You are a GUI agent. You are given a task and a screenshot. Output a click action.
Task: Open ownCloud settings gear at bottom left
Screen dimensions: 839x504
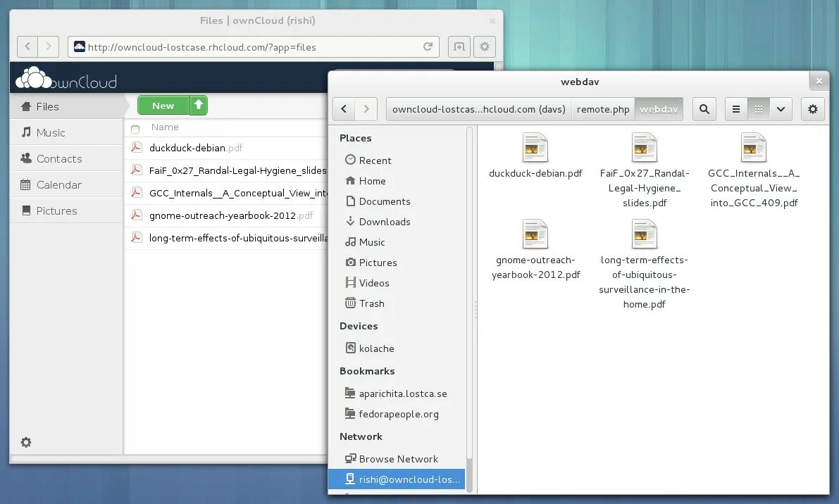coord(25,442)
